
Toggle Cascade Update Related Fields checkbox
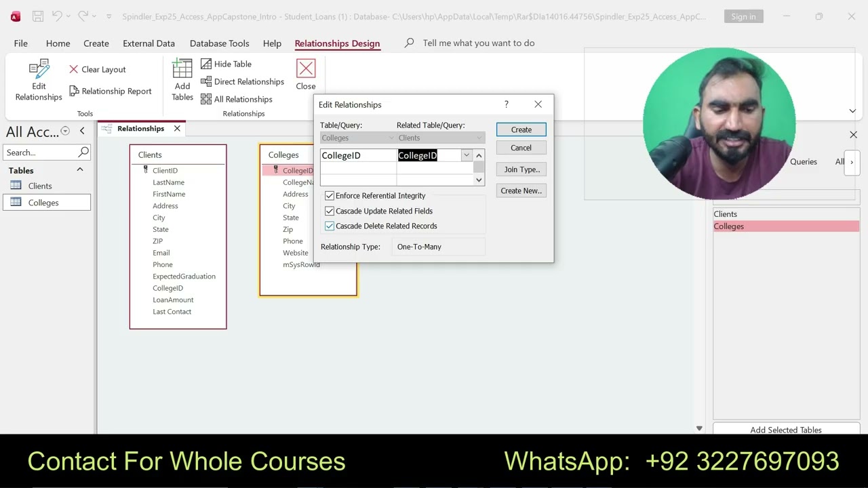[x=330, y=211]
